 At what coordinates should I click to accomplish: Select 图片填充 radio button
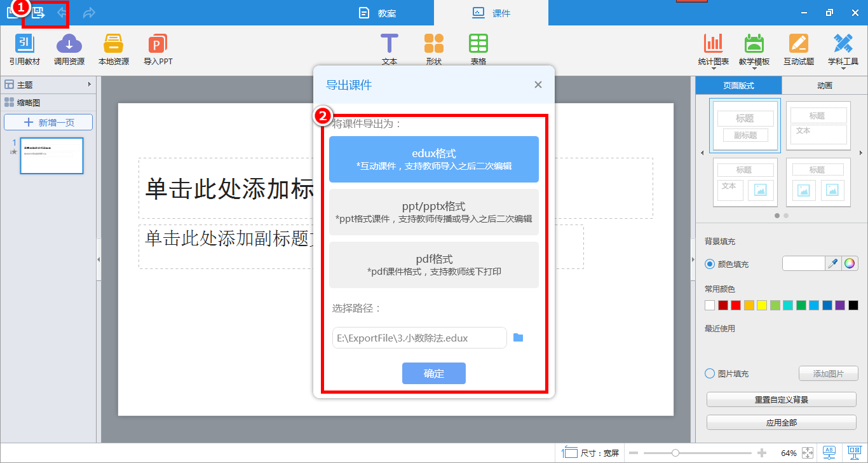[710, 374]
